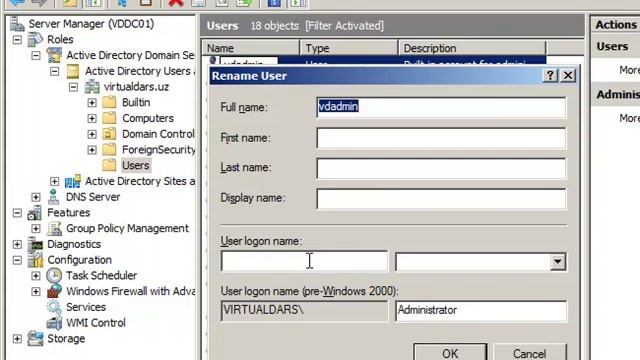Open the Group Policy Management icon
Image resolution: width=640 pixels, height=360 pixels.
point(54,228)
